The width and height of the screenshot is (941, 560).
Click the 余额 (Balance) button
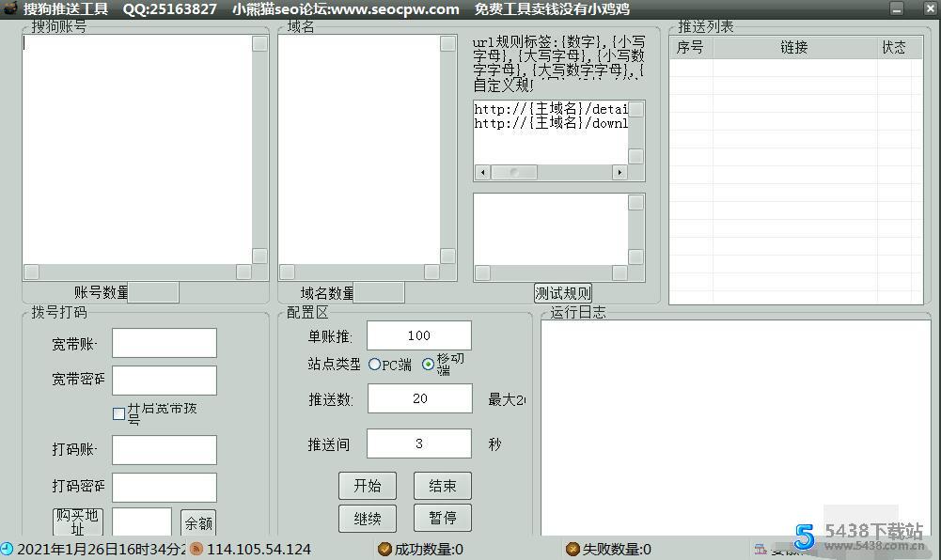click(x=198, y=523)
